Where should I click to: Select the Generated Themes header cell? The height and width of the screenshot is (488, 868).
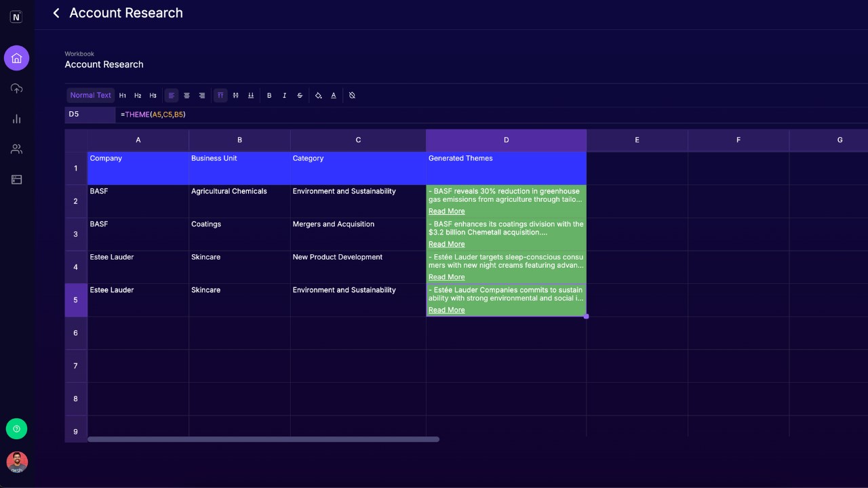coord(506,168)
